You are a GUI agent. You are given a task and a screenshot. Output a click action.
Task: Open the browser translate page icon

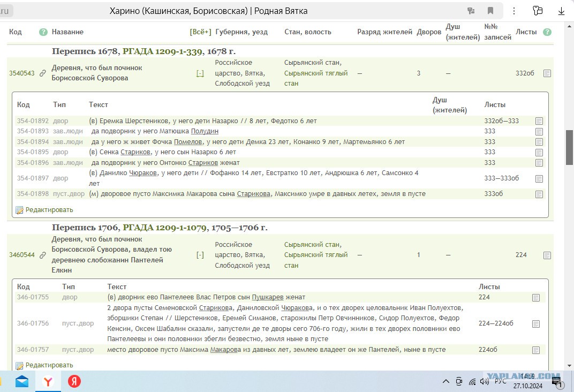click(471, 11)
